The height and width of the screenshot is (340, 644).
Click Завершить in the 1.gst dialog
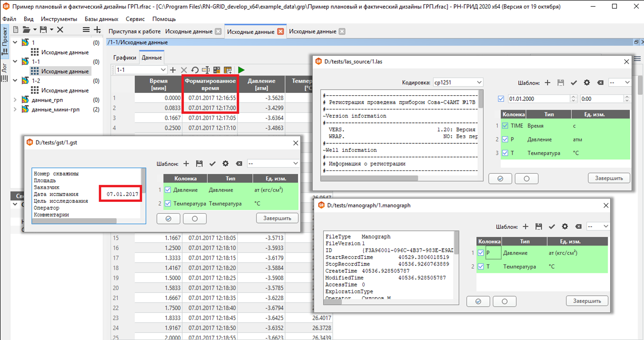point(277,218)
